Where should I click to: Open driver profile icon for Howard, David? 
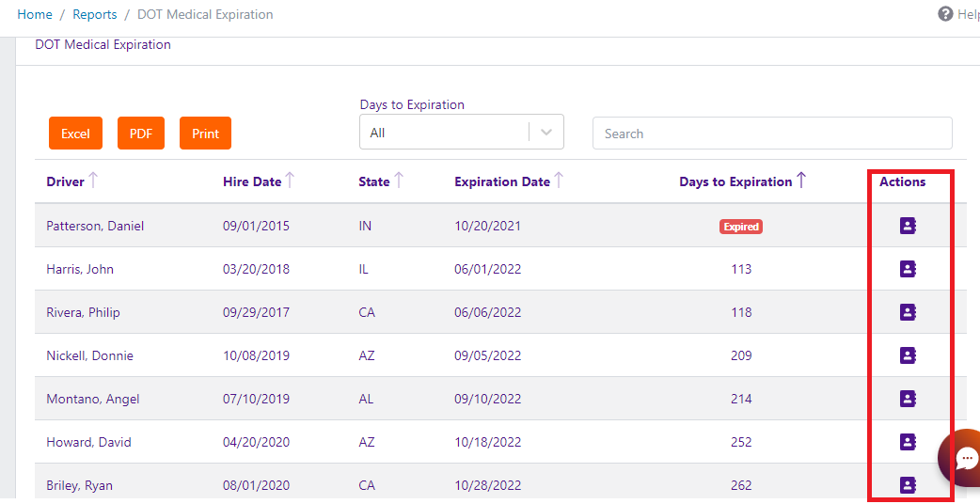click(908, 442)
